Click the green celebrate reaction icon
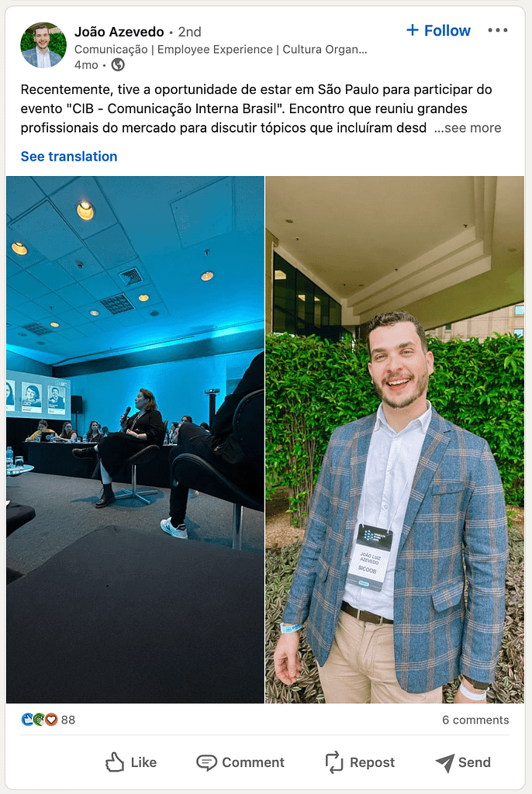 (x=39, y=720)
